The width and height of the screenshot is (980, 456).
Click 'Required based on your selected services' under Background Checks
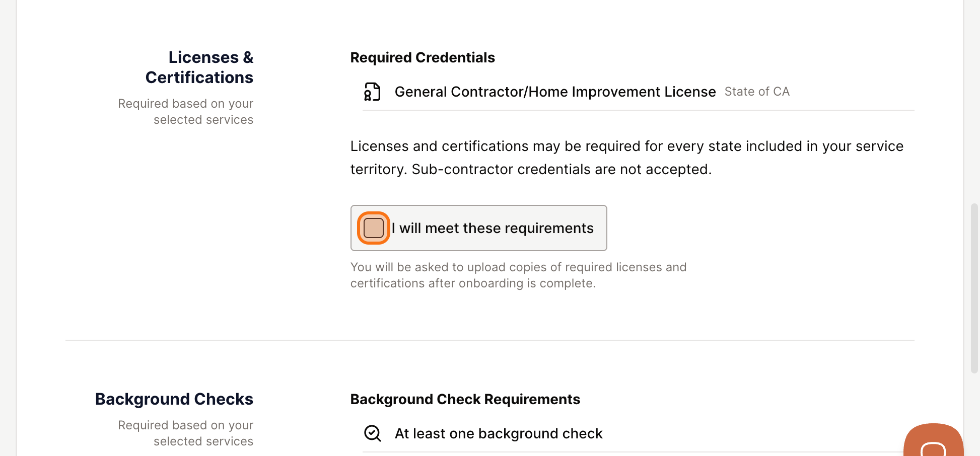click(185, 433)
